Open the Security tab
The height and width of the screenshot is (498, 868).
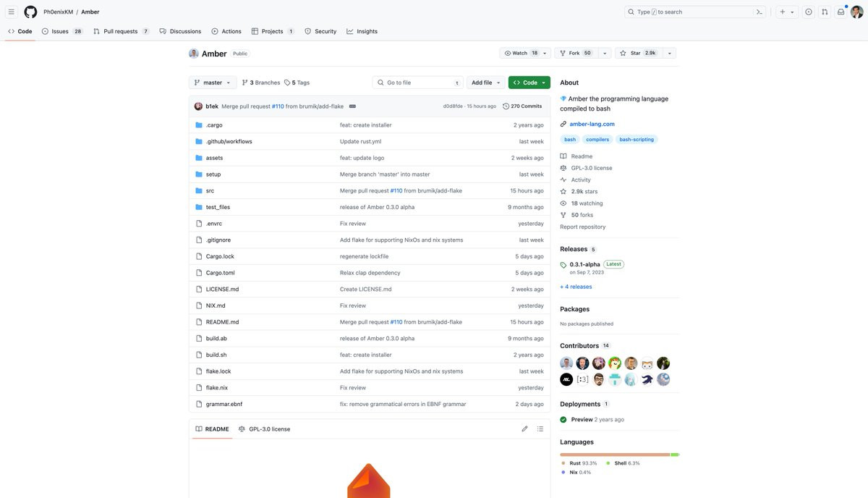(x=320, y=31)
